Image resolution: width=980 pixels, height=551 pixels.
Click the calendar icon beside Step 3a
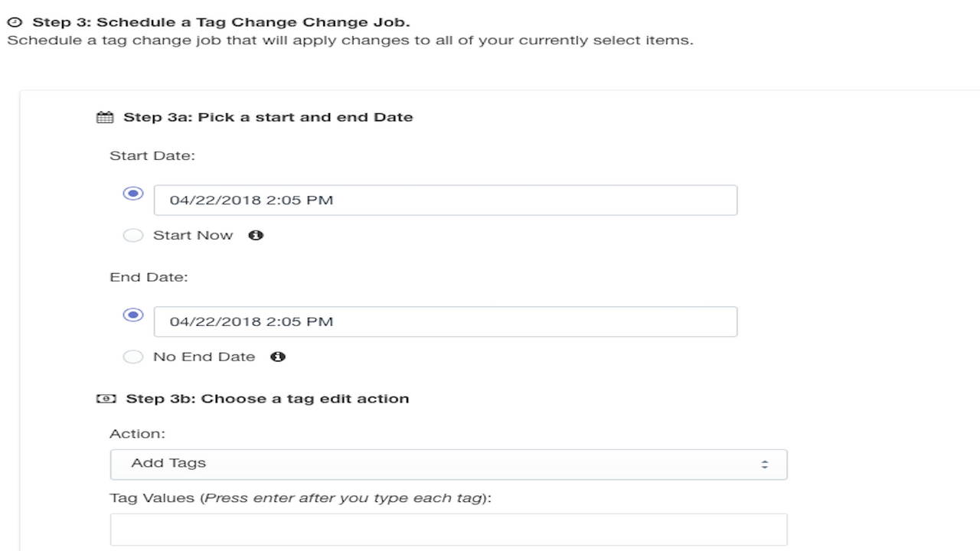[105, 116]
